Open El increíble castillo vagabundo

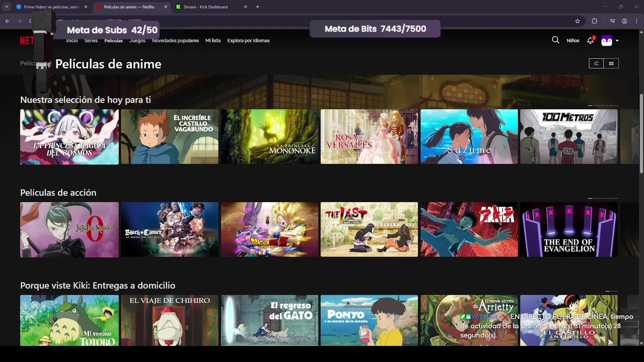pyautogui.click(x=170, y=137)
